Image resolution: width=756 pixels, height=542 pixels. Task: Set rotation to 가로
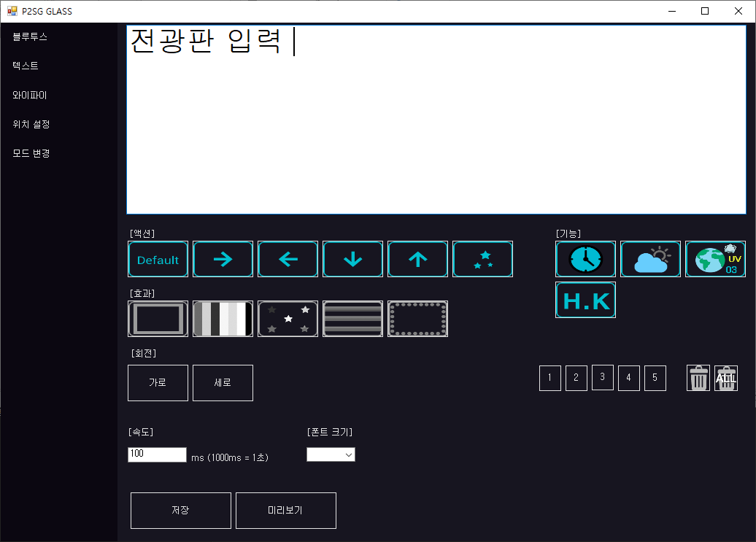pyautogui.click(x=158, y=383)
